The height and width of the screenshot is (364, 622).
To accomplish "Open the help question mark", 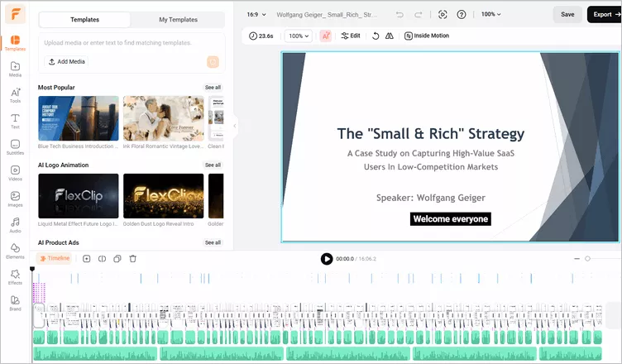I will 462,15.
